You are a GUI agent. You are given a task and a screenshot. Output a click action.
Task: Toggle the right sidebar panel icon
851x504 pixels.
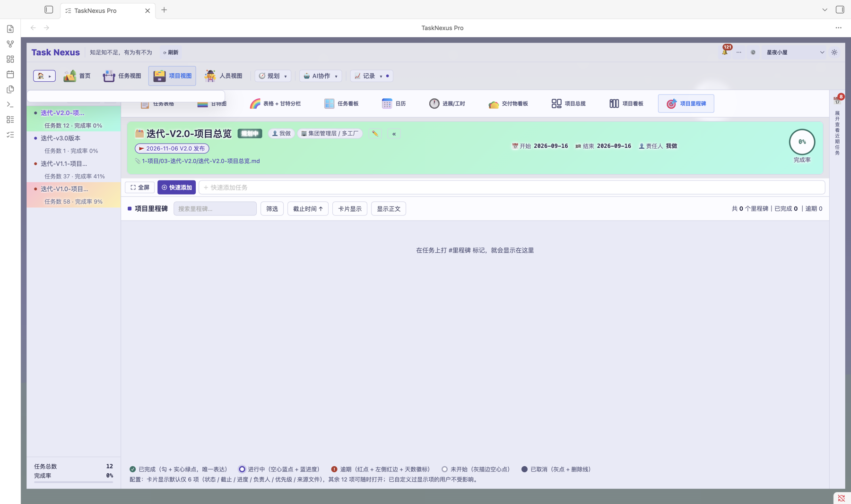coord(840,9)
